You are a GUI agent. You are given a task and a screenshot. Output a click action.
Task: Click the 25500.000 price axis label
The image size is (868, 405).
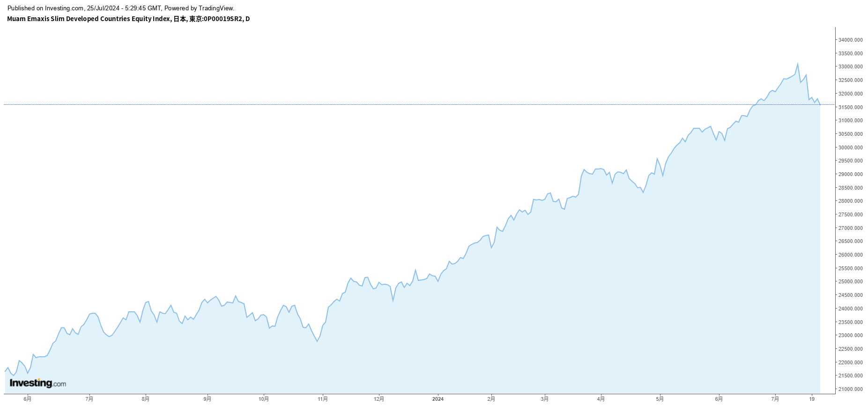point(850,268)
